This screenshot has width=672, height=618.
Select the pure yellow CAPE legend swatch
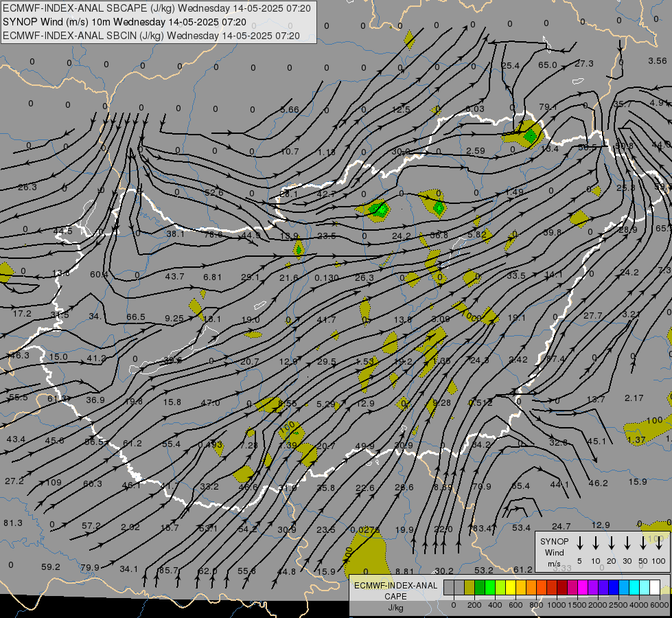511,588
